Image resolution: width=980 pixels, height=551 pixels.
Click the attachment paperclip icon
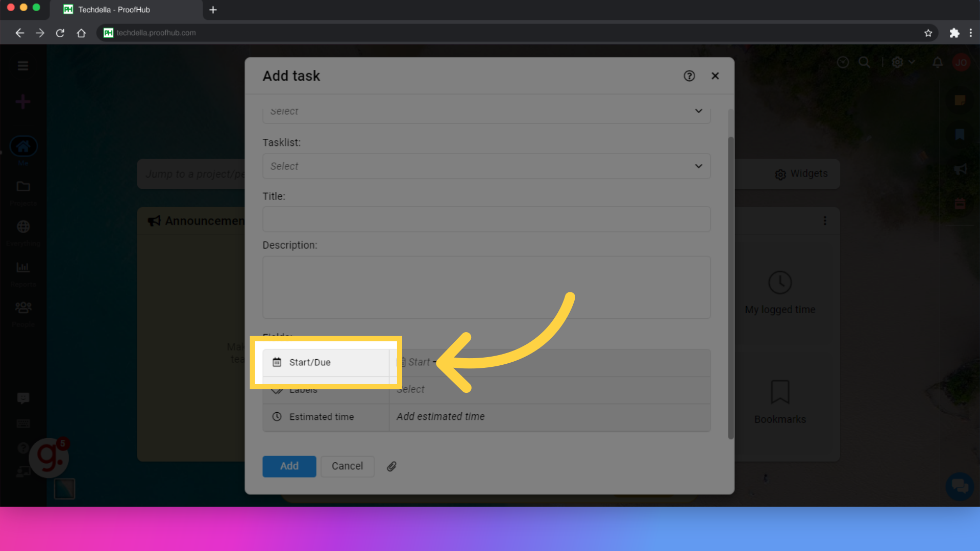pos(391,466)
